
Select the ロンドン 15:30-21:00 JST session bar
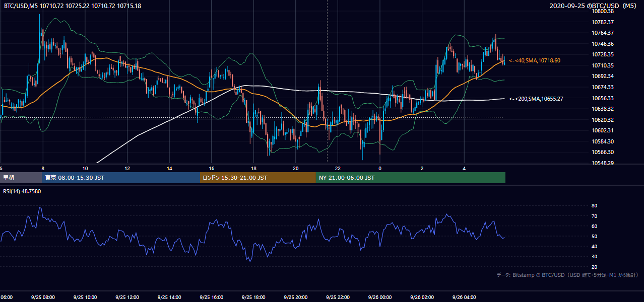pyautogui.click(x=258, y=178)
